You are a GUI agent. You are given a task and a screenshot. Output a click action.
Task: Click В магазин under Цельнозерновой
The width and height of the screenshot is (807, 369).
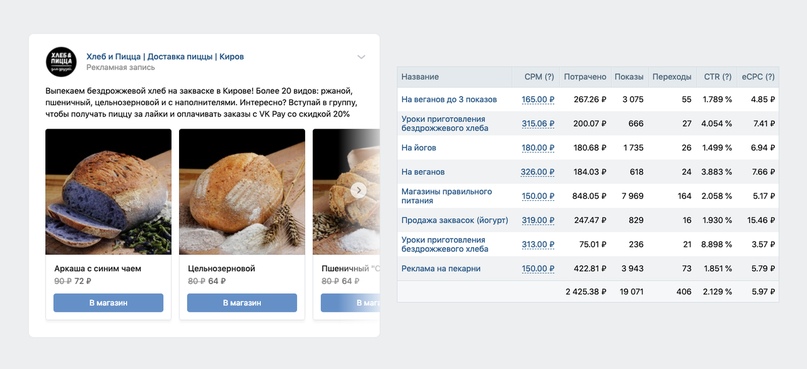(x=242, y=303)
